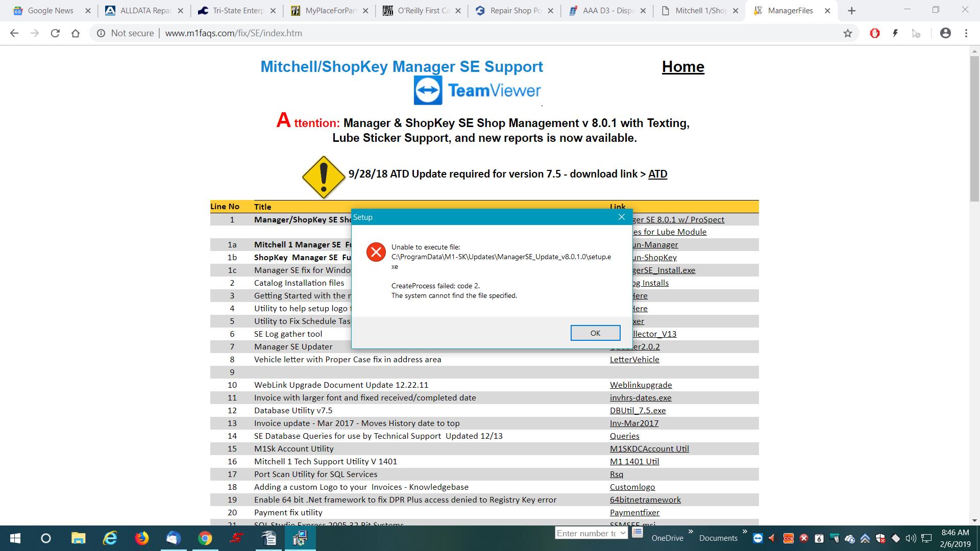Click OK in the Setup error dialog

tap(595, 333)
